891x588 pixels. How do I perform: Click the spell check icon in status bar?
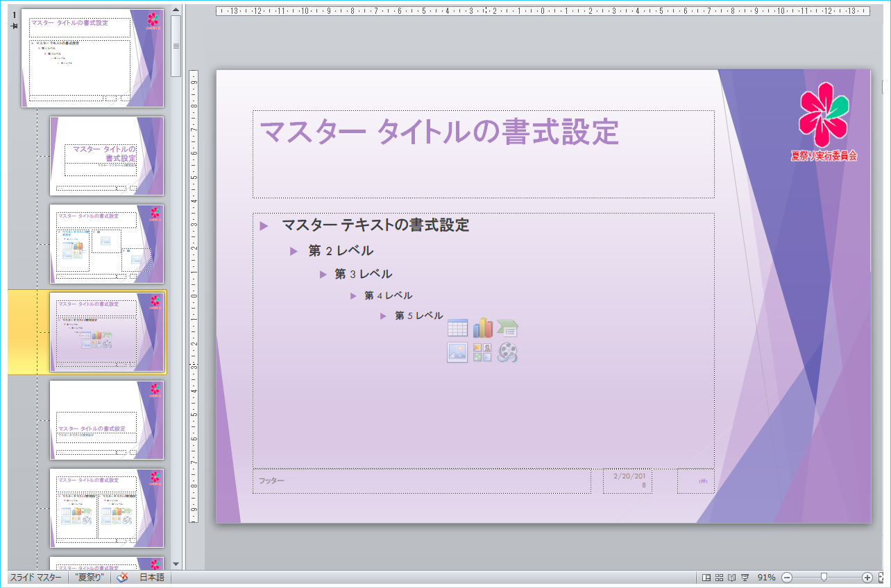point(122,578)
